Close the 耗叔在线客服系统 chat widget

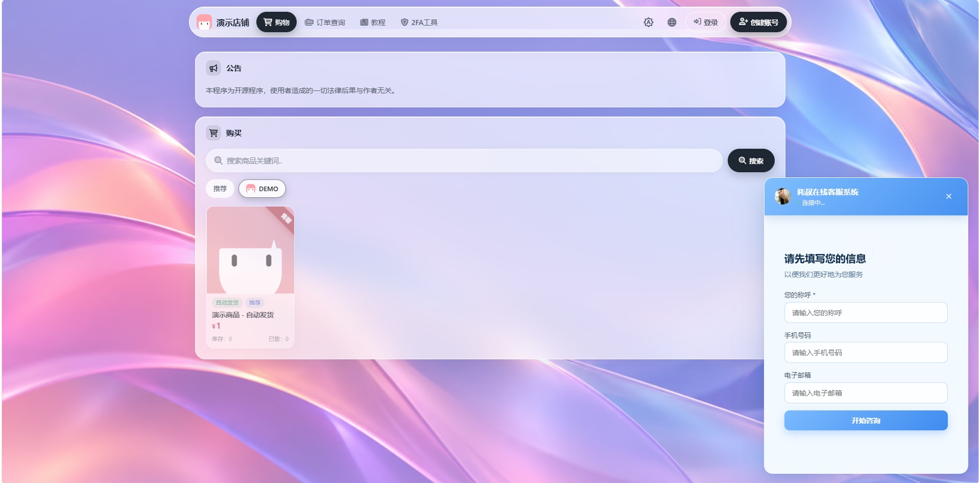pos(949,196)
